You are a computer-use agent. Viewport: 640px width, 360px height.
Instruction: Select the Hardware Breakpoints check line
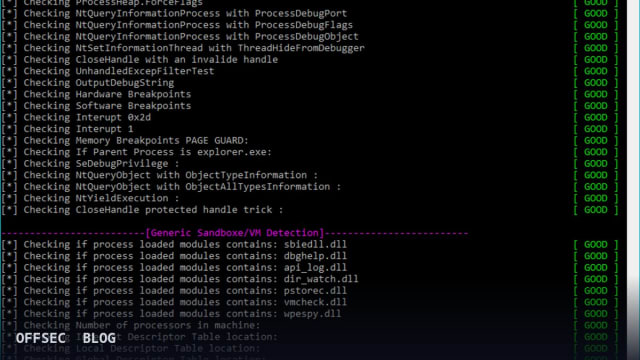tap(96, 94)
